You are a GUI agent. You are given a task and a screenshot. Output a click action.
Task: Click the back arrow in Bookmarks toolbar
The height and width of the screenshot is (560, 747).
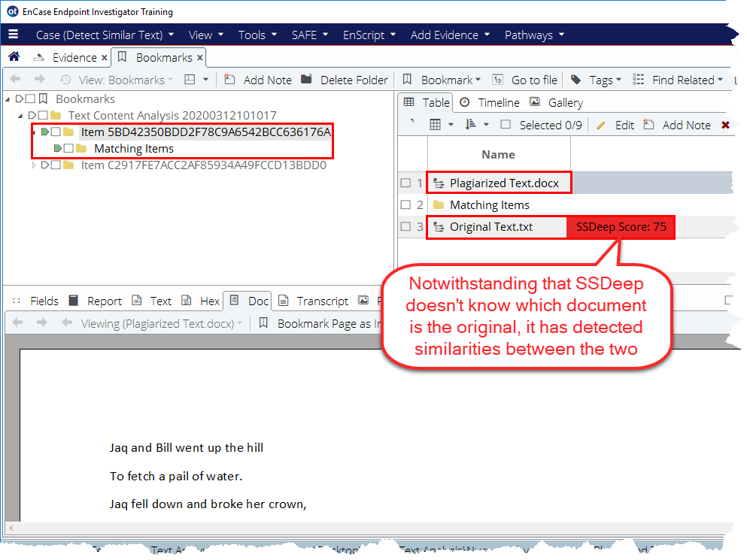click(x=15, y=79)
